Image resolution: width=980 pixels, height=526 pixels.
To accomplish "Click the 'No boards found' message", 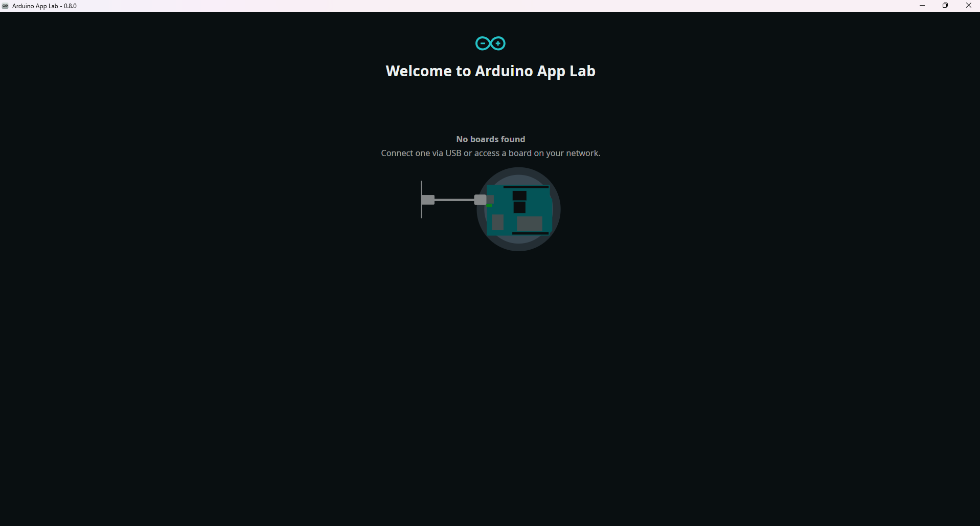I will [x=490, y=139].
